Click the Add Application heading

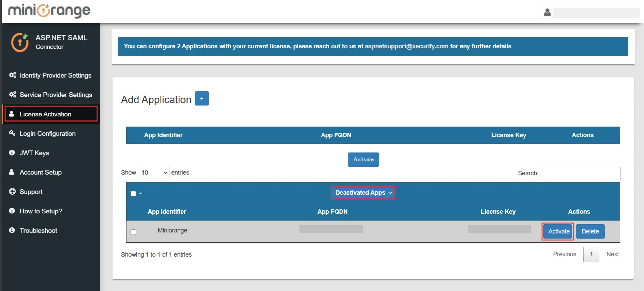tap(156, 99)
